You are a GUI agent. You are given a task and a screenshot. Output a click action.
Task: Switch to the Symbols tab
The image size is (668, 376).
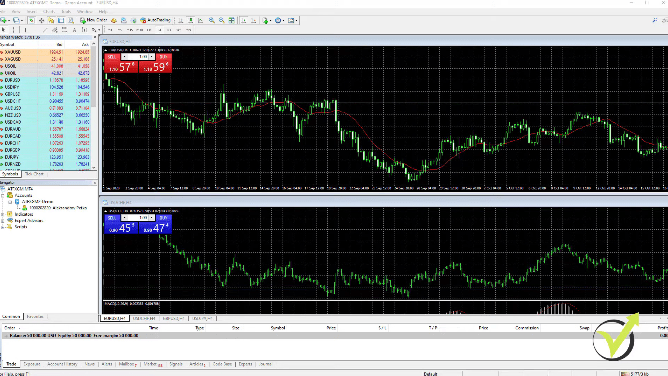coord(10,174)
